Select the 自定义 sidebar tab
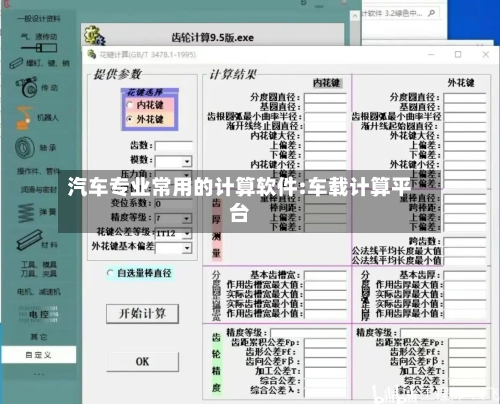Image resolution: width=500 pixels, height=404 pixels. coord(39,355)
